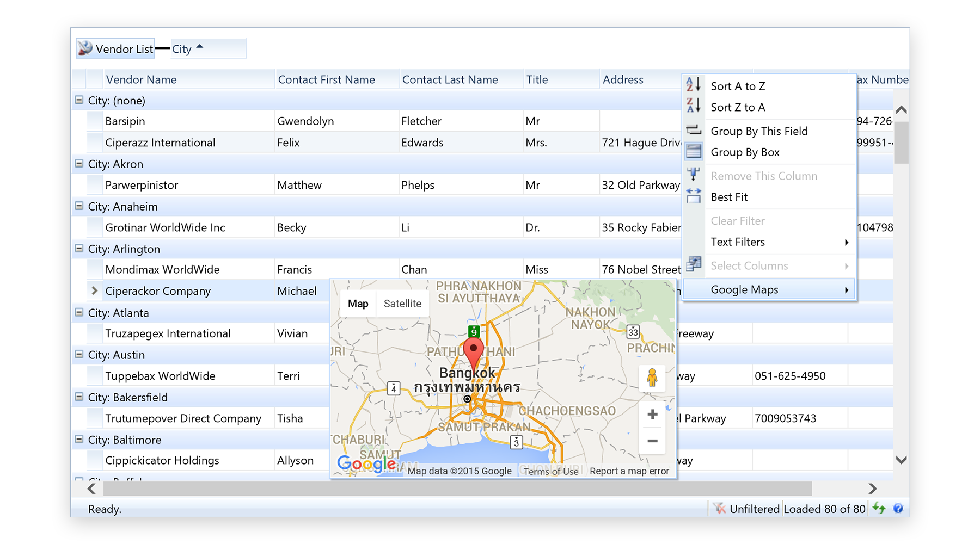
Task: Collapse the City: Akron group
Action: coord(79,164)
